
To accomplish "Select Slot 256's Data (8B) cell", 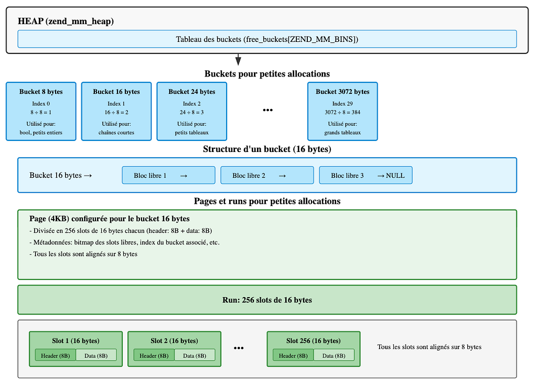I will (x=334, y=355).
